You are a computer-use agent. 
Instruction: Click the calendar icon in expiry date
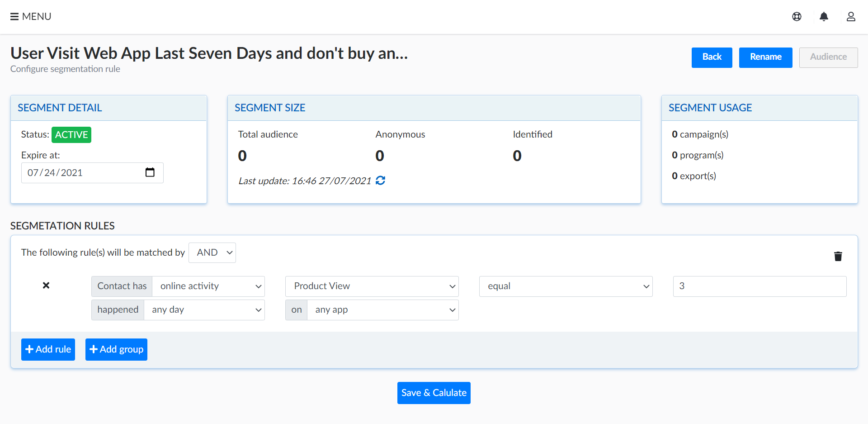(x=150, y=172)
